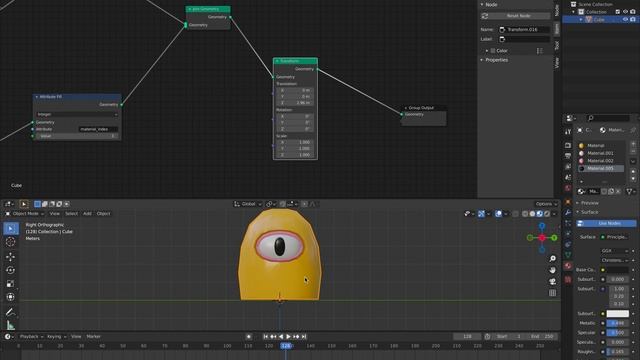Screen dimensions: 640x360
Task: Open the viewport Options dropdown
Action: pyautogui.click(x=547, y=204)
